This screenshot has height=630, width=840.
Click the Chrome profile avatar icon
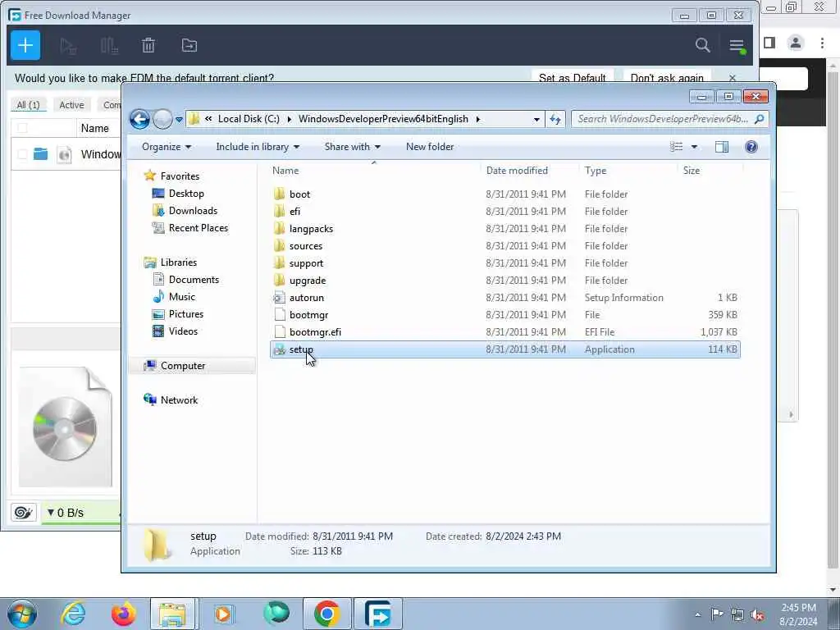[x=796, y=43]
